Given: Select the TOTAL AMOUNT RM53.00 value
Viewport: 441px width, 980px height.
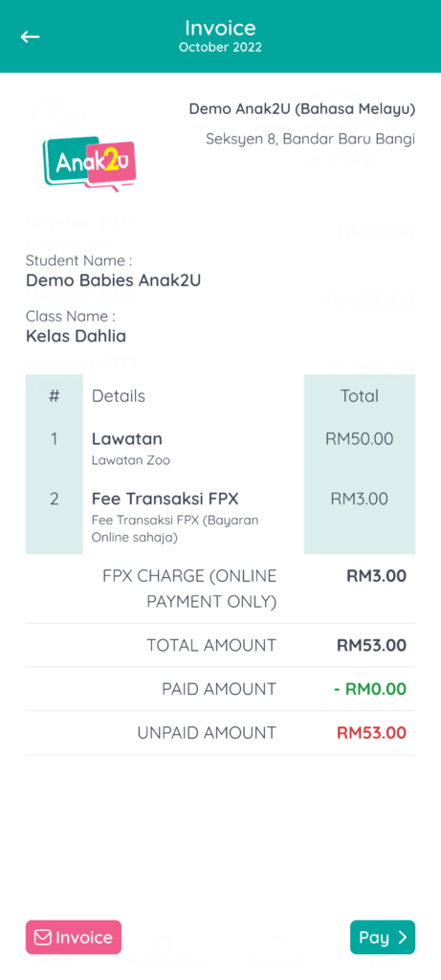Looking at the screenshot, I should click(372, 645).
